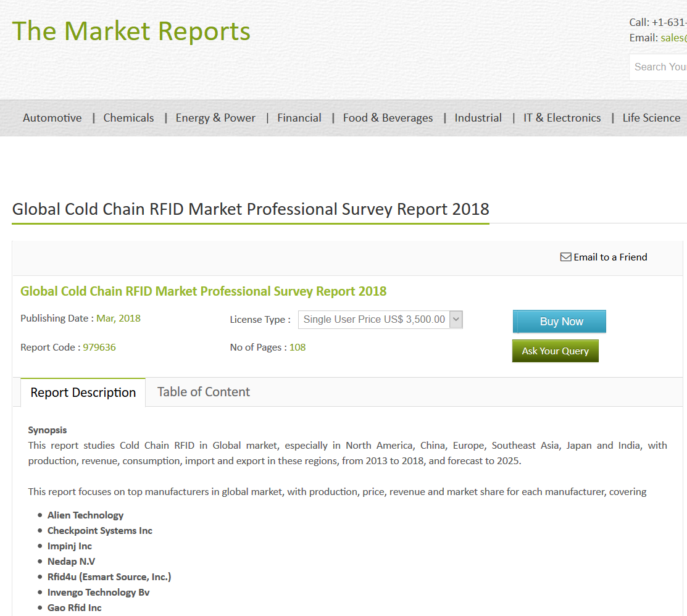This screenshot has height=616, width=687.
Task: Click the envelope icon beside Email to a Friend
Action: (565, 257)
